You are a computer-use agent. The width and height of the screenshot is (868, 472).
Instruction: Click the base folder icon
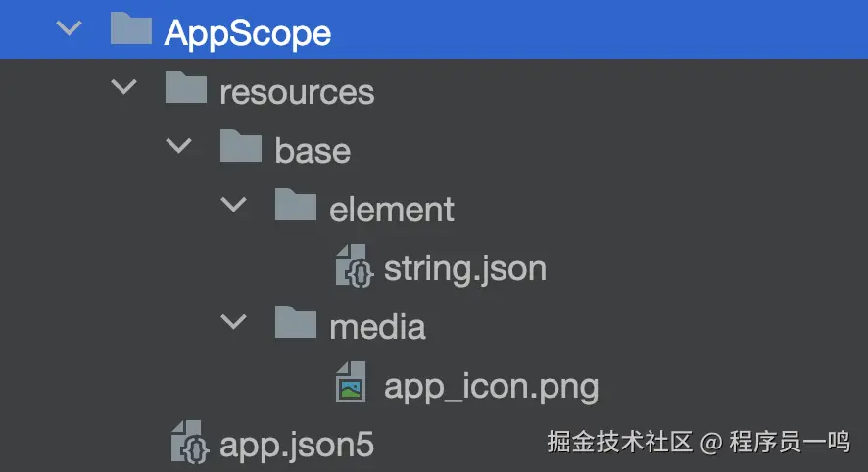click(241, 149)
